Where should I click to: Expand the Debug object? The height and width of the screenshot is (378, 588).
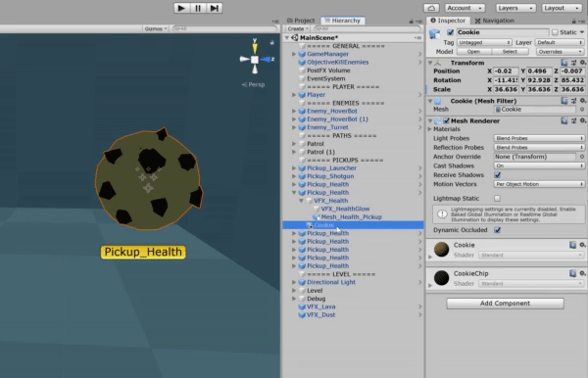tap(294, 299)
